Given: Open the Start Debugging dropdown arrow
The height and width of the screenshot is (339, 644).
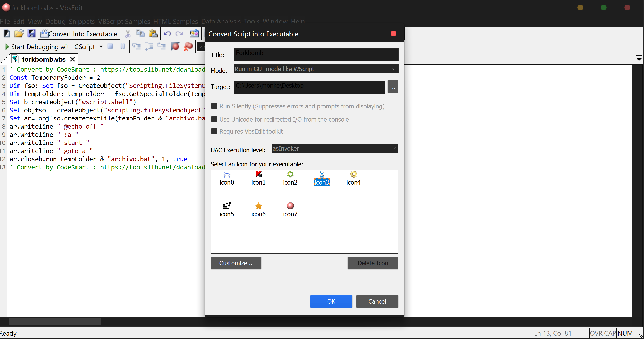Looking at the screenshot, I should coord(101,46).
